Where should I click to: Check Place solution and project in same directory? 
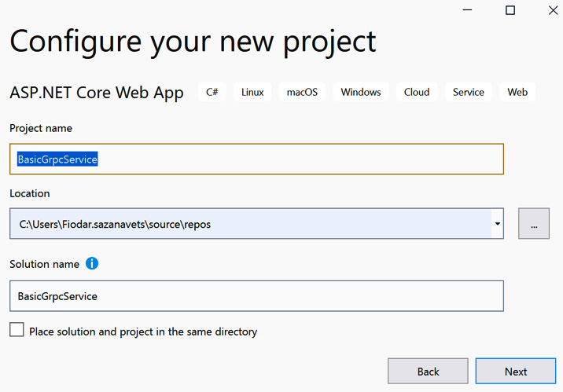click(17, 330)
